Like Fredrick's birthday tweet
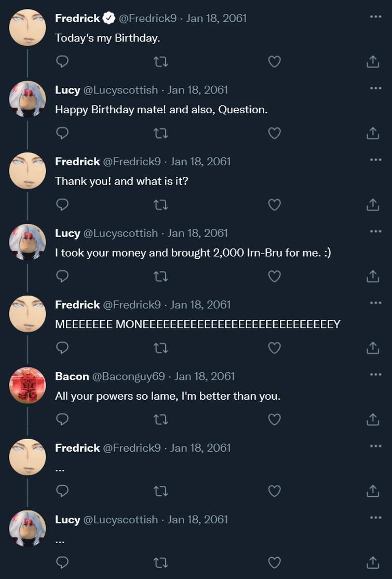 (x=274, y=61)
